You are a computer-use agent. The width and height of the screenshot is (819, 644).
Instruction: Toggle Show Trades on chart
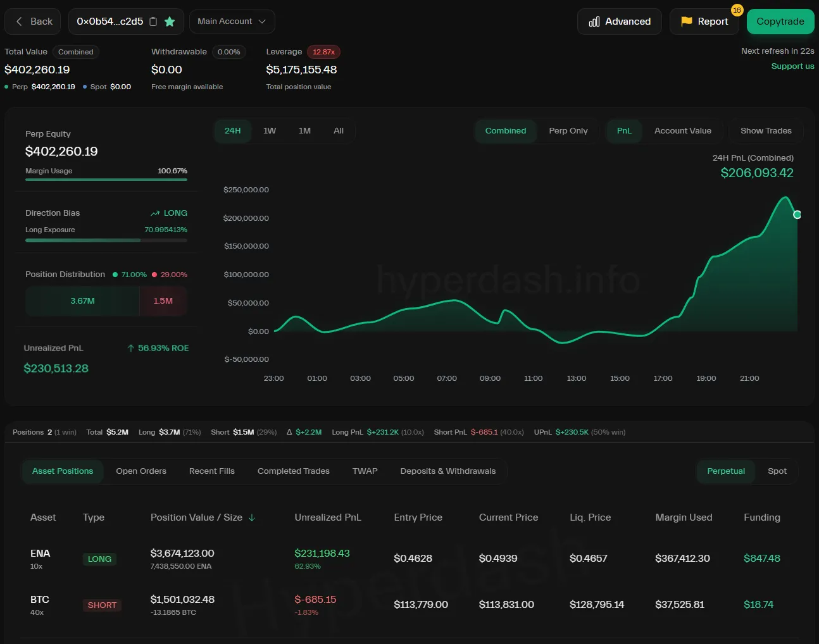point(766,131)
